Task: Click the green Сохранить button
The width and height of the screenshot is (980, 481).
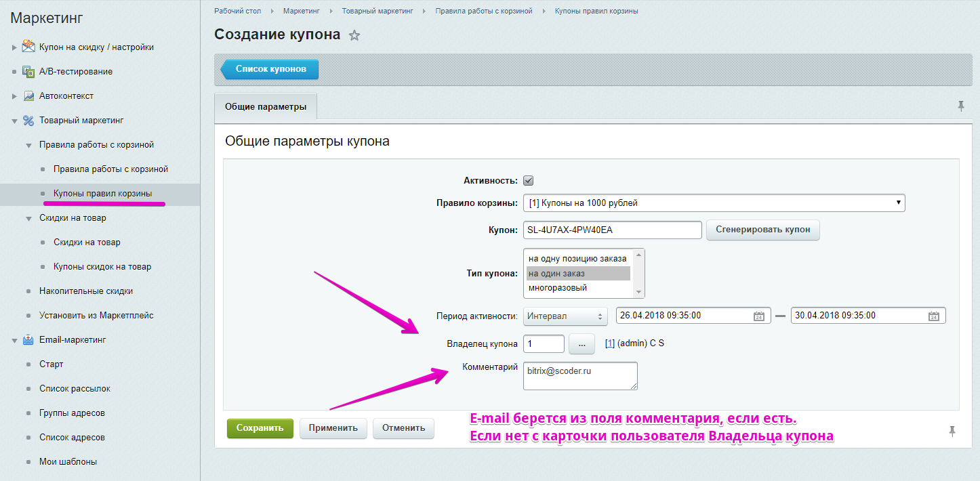Action: coord(260,428)
